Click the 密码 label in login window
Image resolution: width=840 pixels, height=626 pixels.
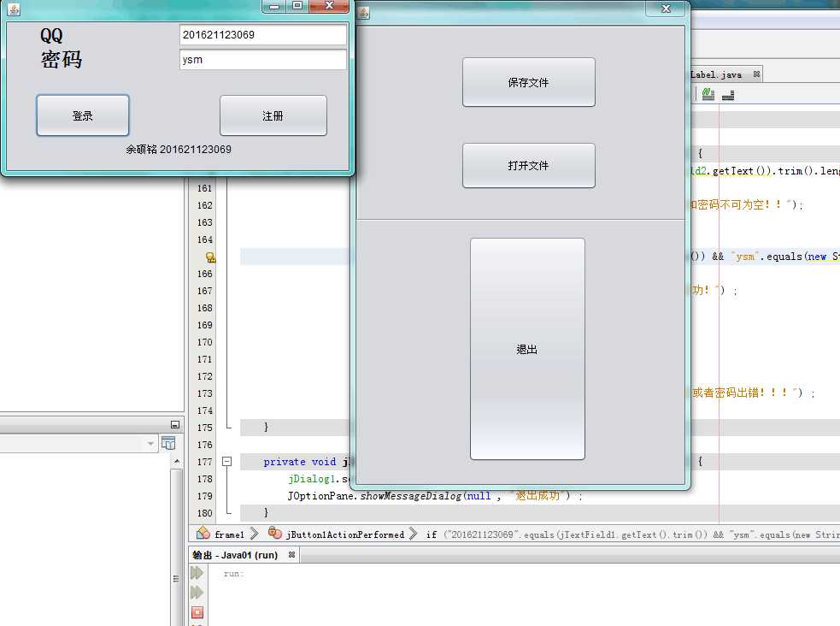[x=61, y=59]
